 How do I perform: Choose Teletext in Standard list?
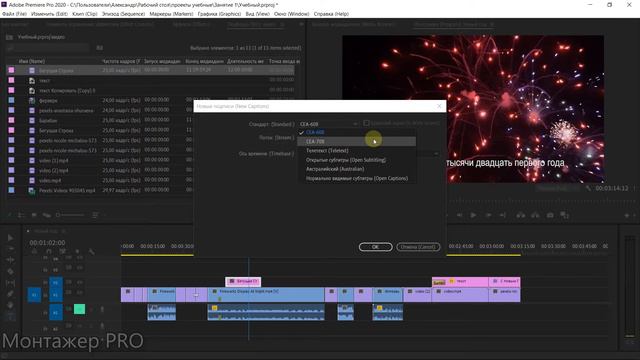click(x=357, y=151)
